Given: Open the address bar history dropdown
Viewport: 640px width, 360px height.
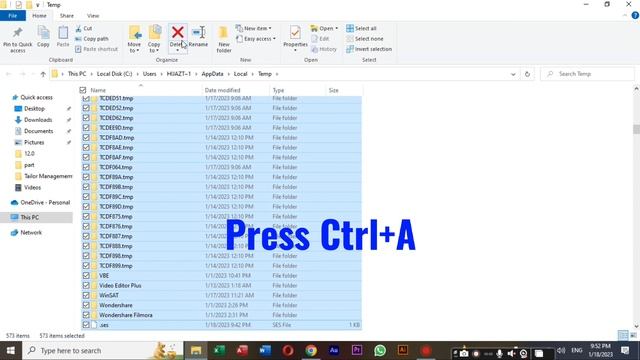Looking at the screenshot, I should 513,74.
